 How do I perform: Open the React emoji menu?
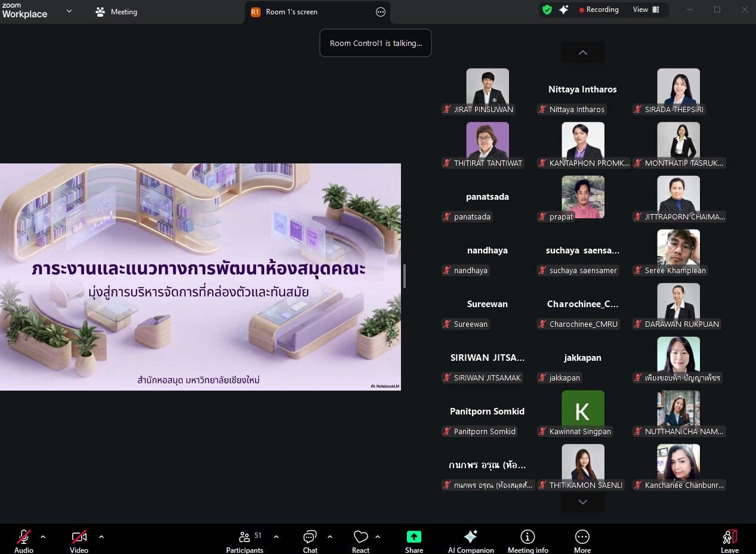360,541
